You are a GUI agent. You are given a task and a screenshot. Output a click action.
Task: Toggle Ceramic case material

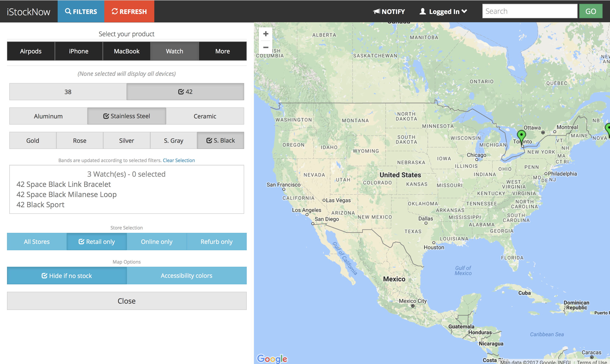click(x=205, y=116)
